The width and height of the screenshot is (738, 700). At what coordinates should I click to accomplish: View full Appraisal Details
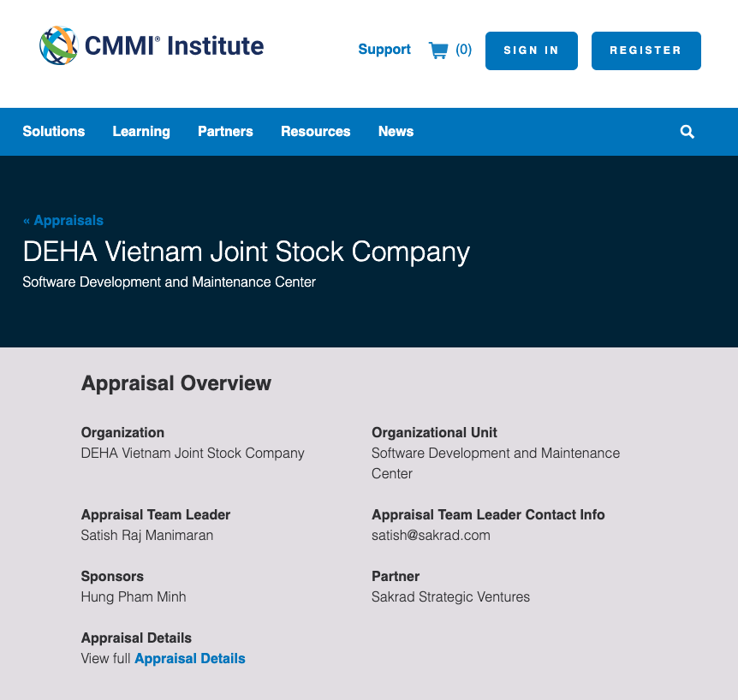click(189, 658)
